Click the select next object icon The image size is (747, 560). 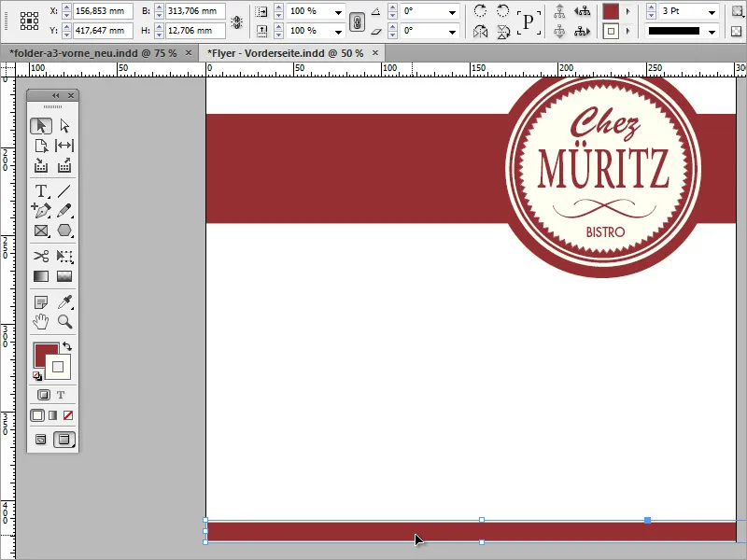(x=582, y=32)
